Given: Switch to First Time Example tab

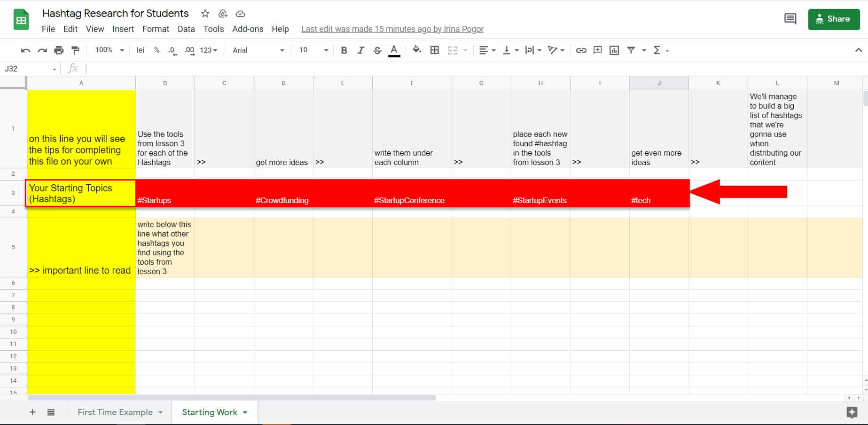Looking at the screenshot, I should [x=115, y=412].
